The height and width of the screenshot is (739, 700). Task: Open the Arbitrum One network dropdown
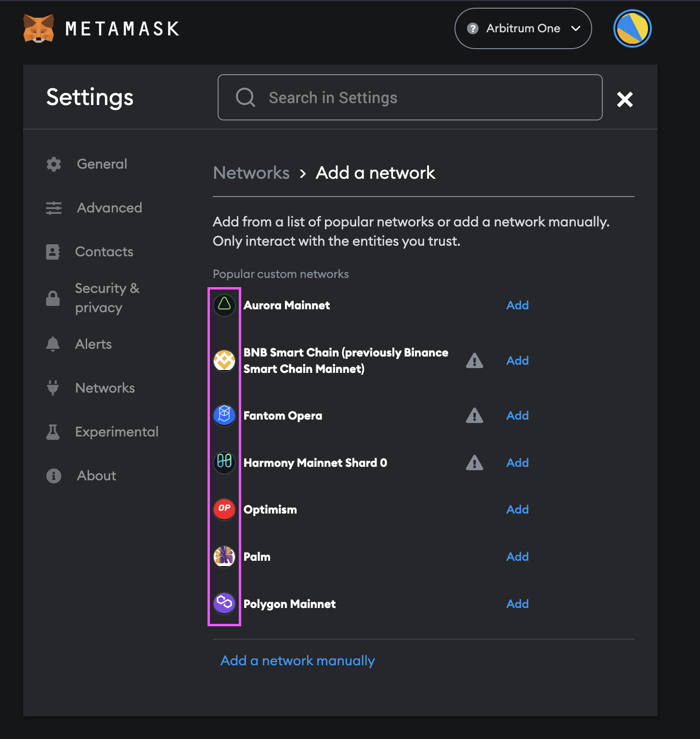[523, 28]
